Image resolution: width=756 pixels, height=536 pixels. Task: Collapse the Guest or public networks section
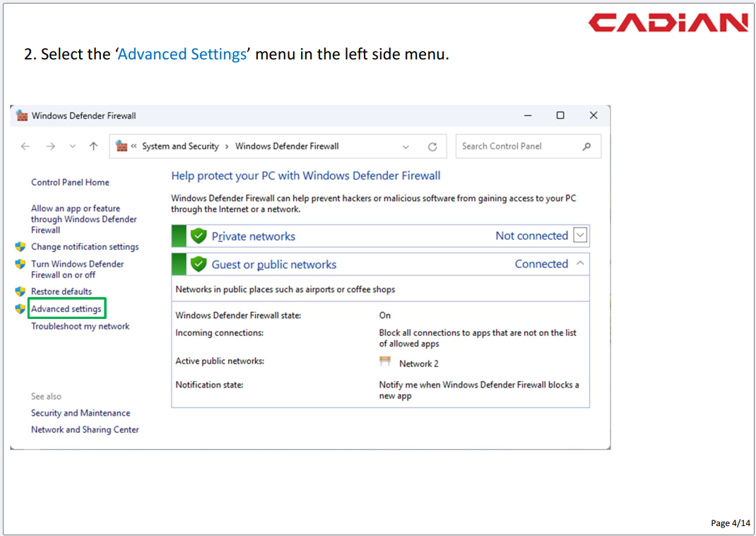(580, 264)
